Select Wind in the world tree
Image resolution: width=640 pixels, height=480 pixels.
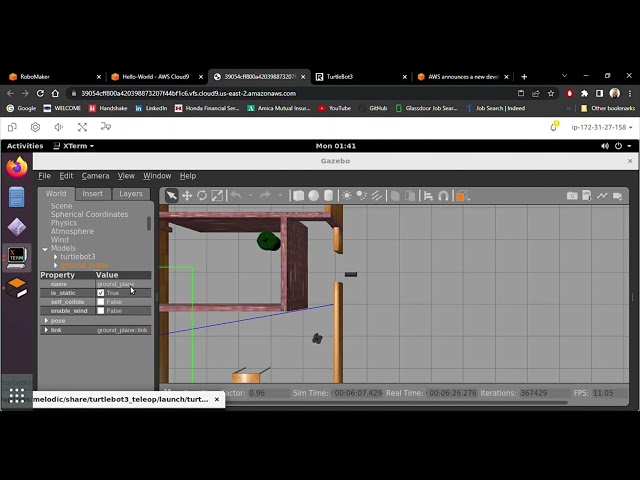pyautogui.click(x=60, y=240)
